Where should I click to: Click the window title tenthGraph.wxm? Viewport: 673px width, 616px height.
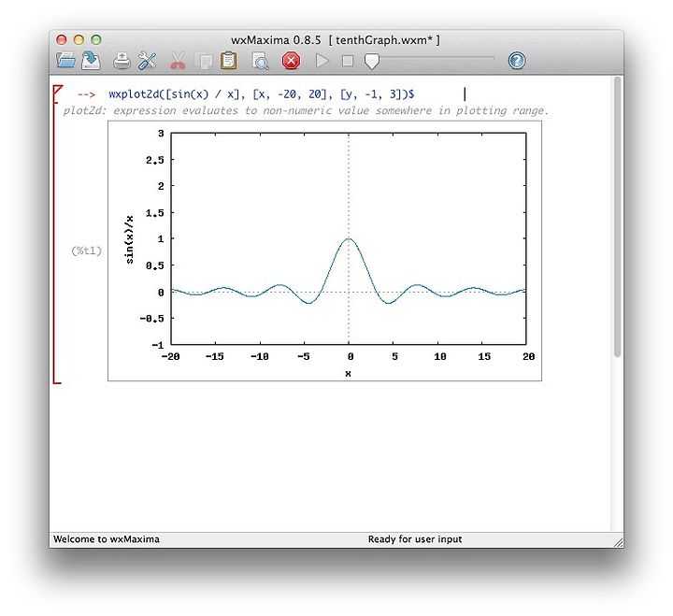[336, 40]
